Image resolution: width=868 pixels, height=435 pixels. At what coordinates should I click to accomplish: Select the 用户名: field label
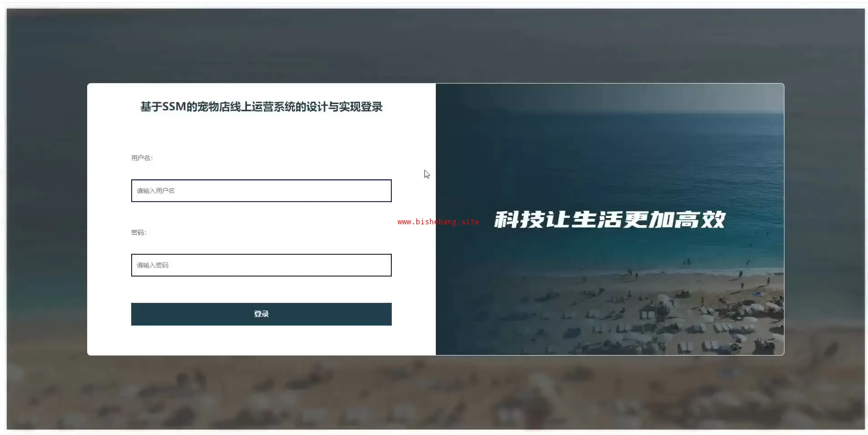142,158
